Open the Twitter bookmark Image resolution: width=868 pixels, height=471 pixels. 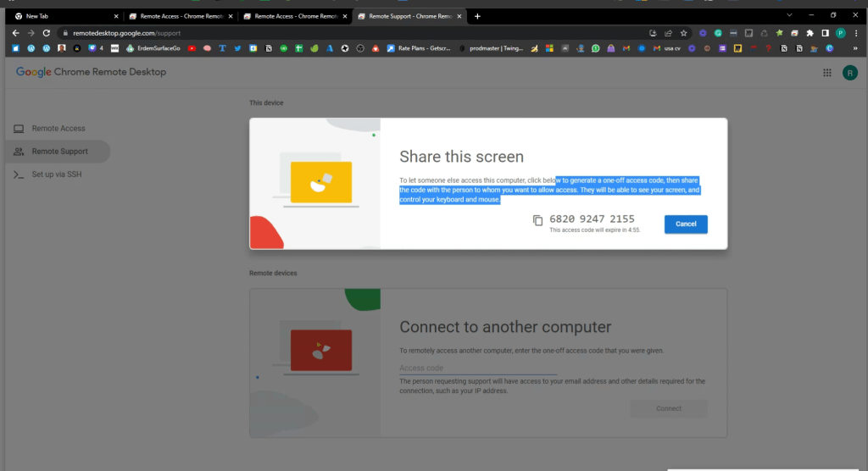pos(237,48)
